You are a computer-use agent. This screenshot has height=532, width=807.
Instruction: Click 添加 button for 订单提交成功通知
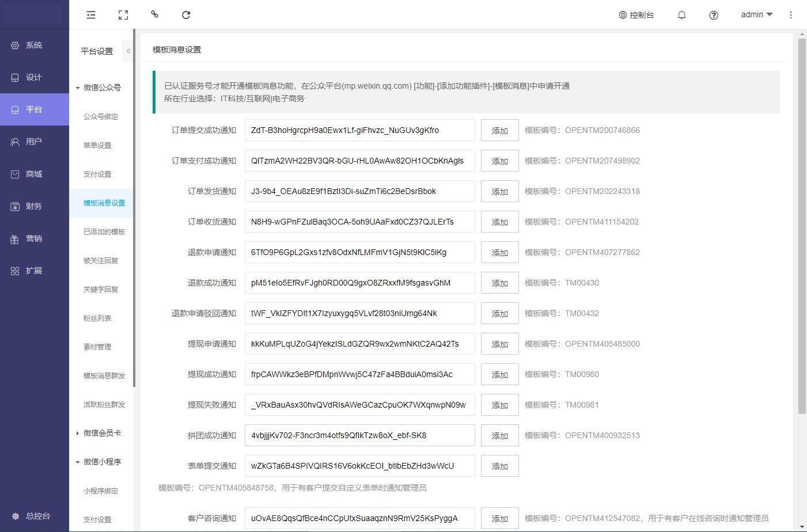coord(499,131)
